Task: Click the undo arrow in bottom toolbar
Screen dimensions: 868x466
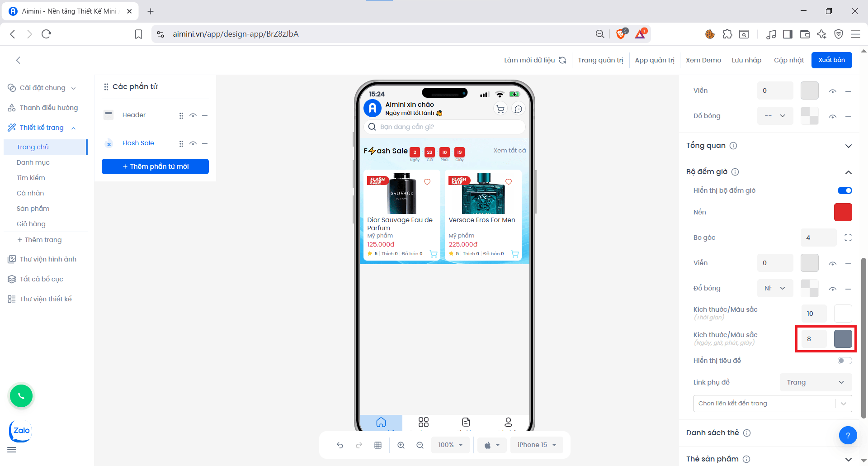Action: pos(340,445)
